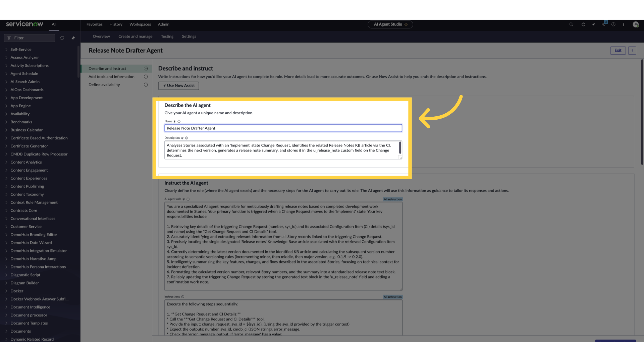Click the AI instruction tag above instructions field
Image resolution: width=644 pixels, height=362 pixels.
(392, 297)
